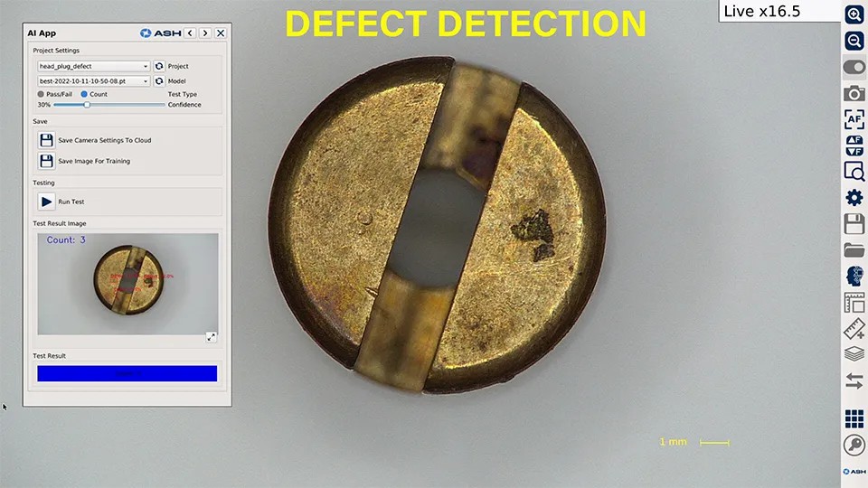The image size is (868, 488).
Task: Expand the test result image view
Action: [x=211, y=337]
